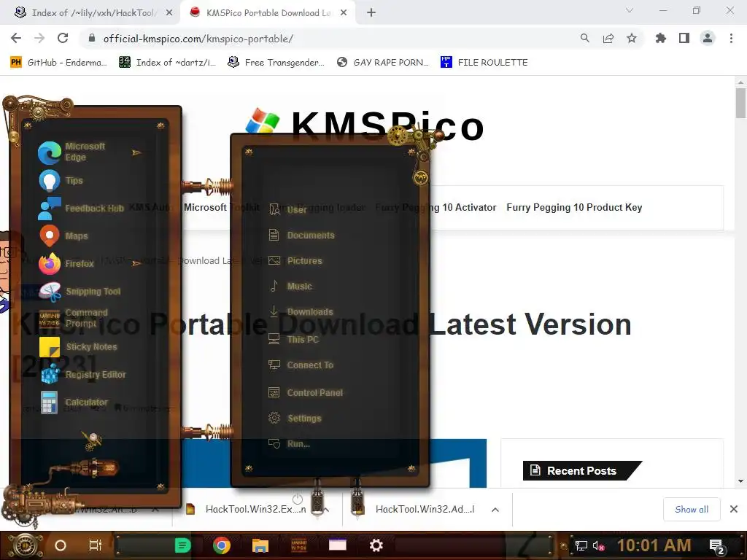The image size is (747, 560).
Task: Open the Chrome extensions puzzle icon
Action: coord(661,39)
